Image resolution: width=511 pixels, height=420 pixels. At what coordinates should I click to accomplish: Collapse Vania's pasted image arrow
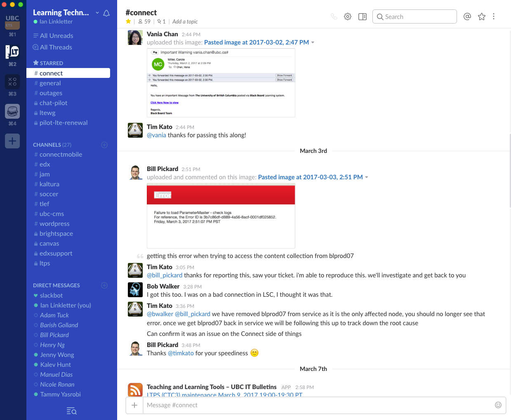[x=313, y=42]
